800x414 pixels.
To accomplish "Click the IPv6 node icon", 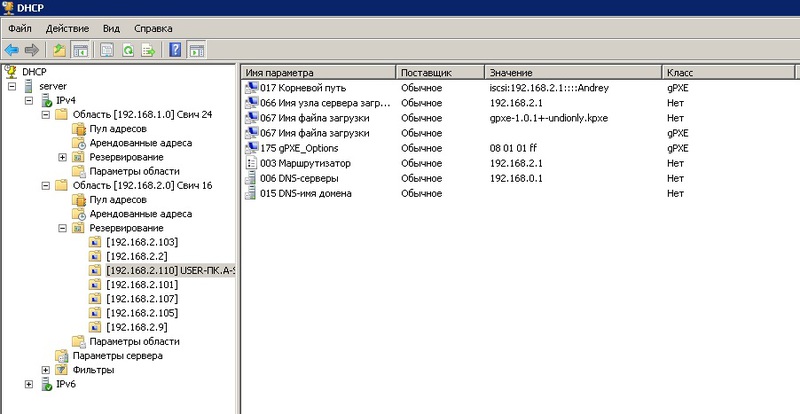I will coord(46,384).
